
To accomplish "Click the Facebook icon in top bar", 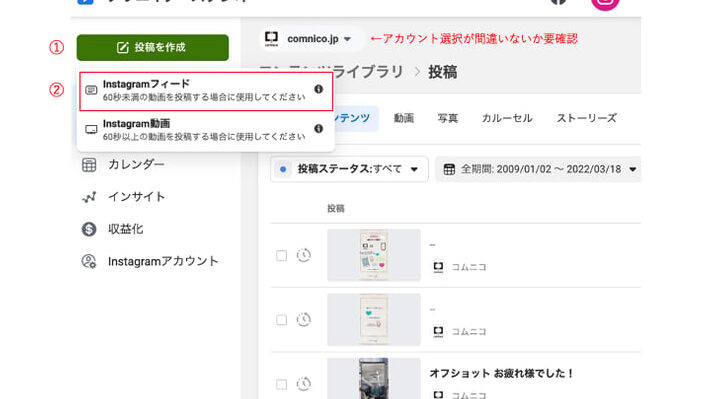I will point(559,1).
